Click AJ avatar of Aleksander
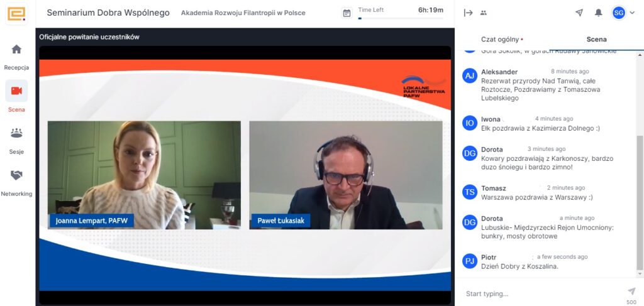Screen dimensions: 644x306 469,75
